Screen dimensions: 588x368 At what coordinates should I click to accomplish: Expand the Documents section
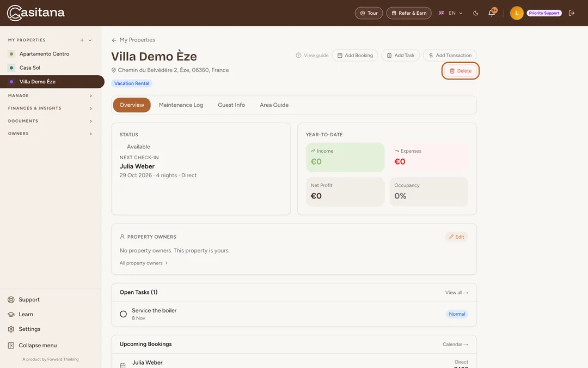(x=51, y=121)
